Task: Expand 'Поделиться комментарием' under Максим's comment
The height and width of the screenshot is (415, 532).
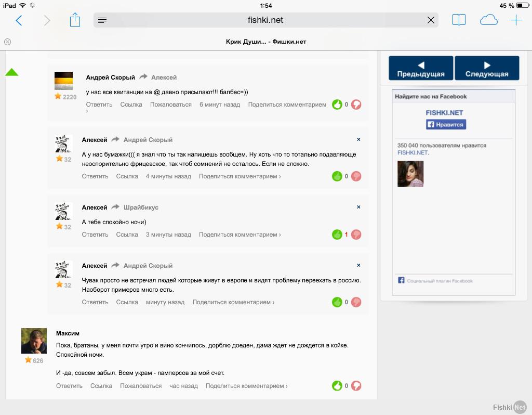Action: (246, 386)
